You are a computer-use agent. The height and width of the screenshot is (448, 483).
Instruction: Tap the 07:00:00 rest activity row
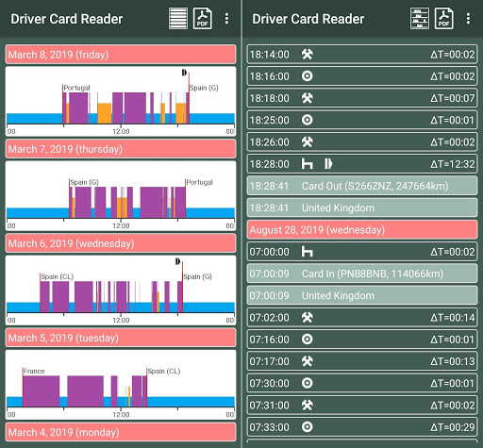click(x=362, y=252)
